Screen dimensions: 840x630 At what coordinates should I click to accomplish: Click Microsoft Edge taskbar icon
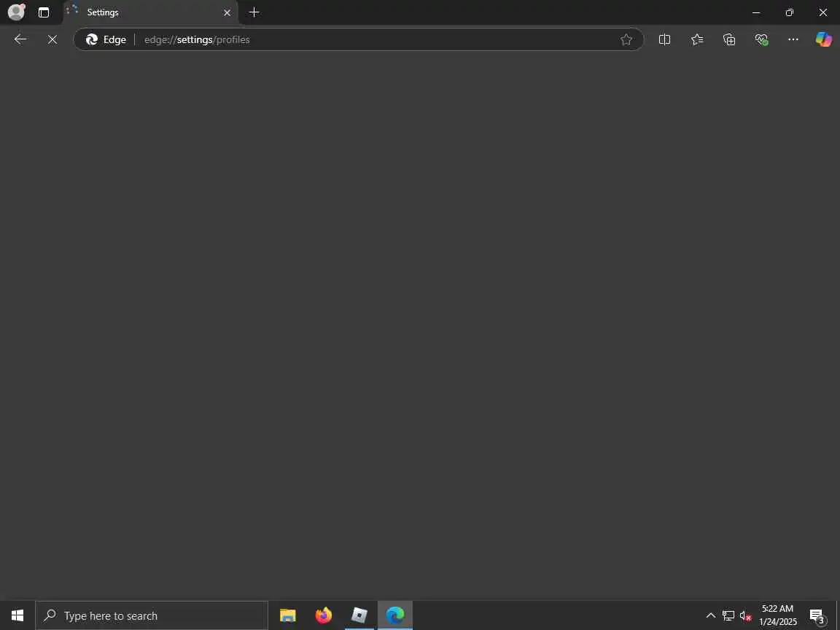[x=395, y=615]
